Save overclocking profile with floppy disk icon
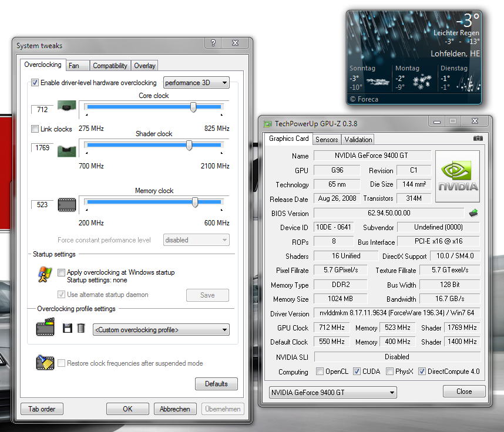This screenshot has width=504, height=432. (68, 328)
